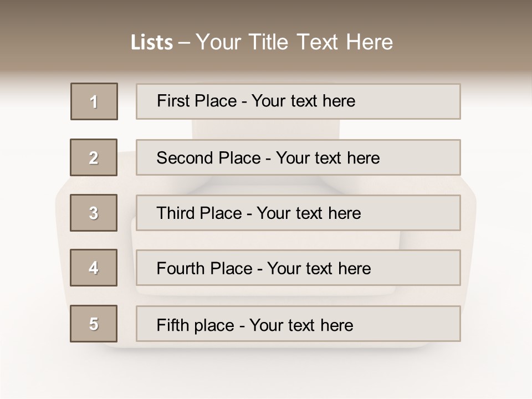The width and height of the screenshot is (532, 399).
Task: Click the number 3 box
Action: pos(94,213)
